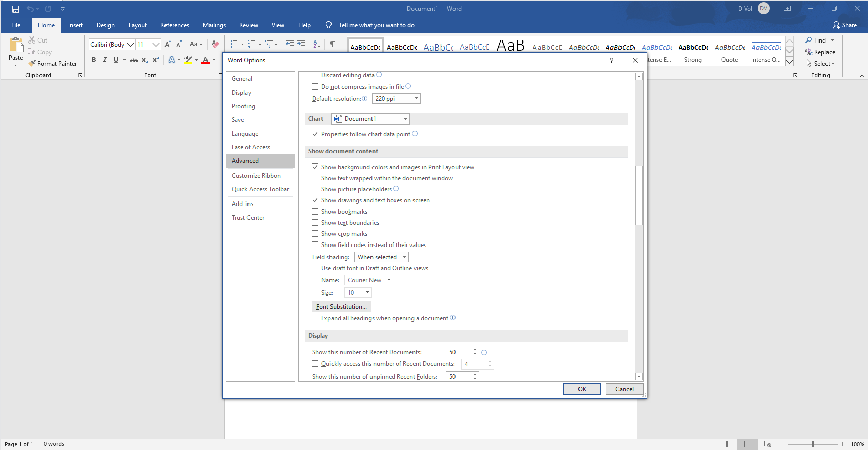Open the References ribbon tab
Image resolution: width=868 pixels, height=450 pixels.
(x=175, y=25)
